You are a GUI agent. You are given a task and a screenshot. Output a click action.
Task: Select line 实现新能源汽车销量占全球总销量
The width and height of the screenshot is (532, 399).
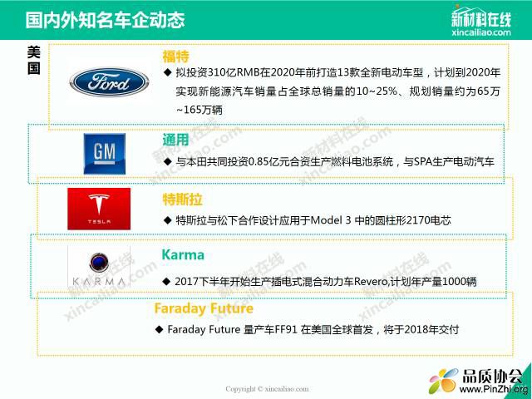(x=338, y=91)
